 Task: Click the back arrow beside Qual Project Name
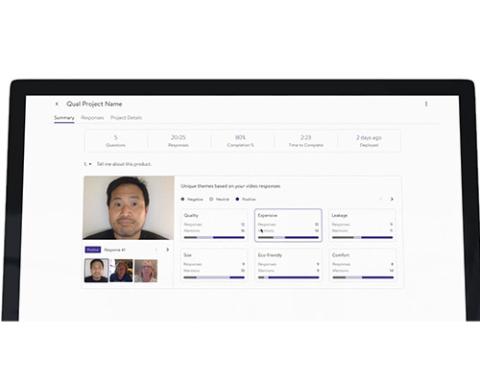pos(57,104)
